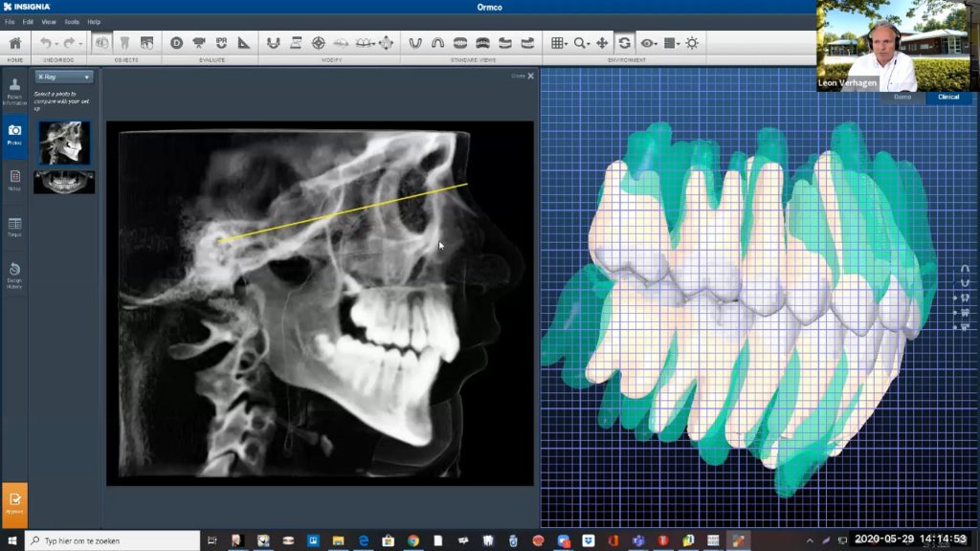Select the IPR evaluate tool

click(222, 43)
